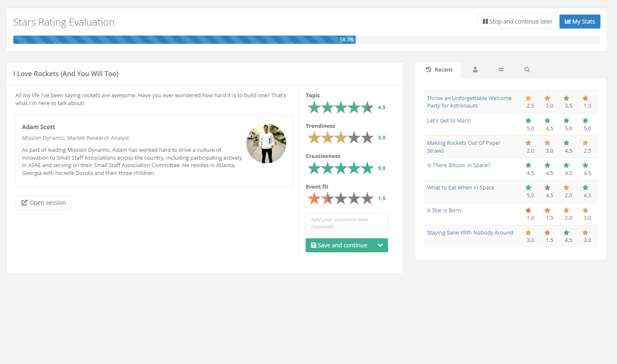Open the search tab with magnifier icon

[x=527, y=70]
